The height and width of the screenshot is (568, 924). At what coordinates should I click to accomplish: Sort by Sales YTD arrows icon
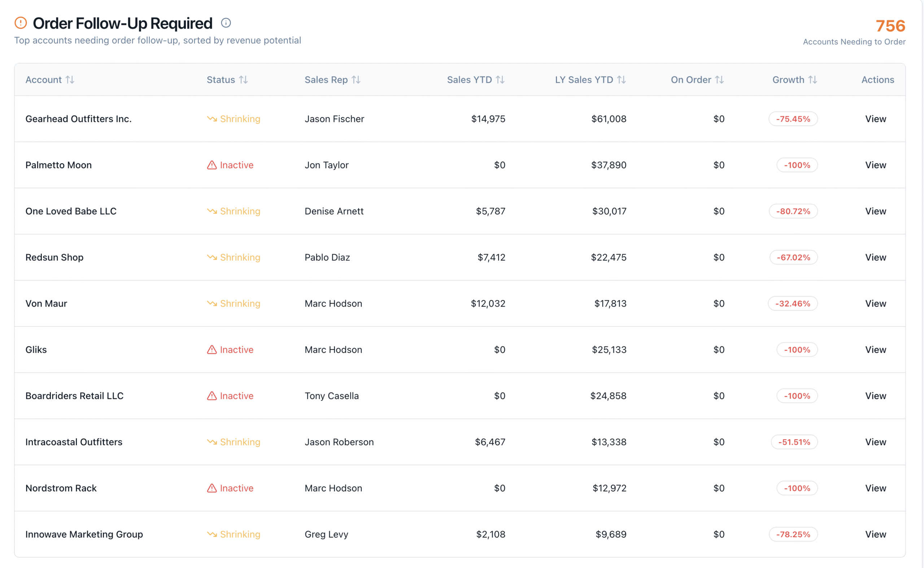[500, 80]
